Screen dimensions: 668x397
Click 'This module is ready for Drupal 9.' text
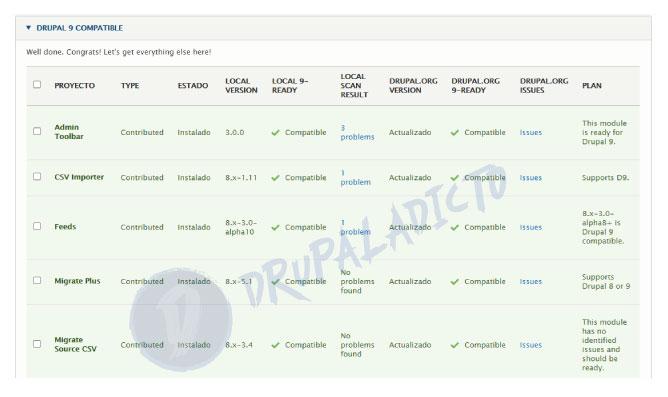click(x=604, y=132)
